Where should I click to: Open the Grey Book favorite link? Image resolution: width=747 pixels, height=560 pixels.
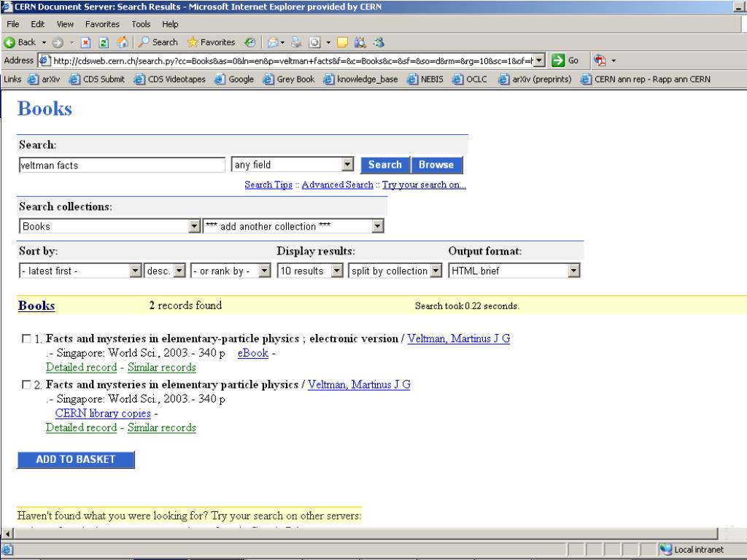289,79
